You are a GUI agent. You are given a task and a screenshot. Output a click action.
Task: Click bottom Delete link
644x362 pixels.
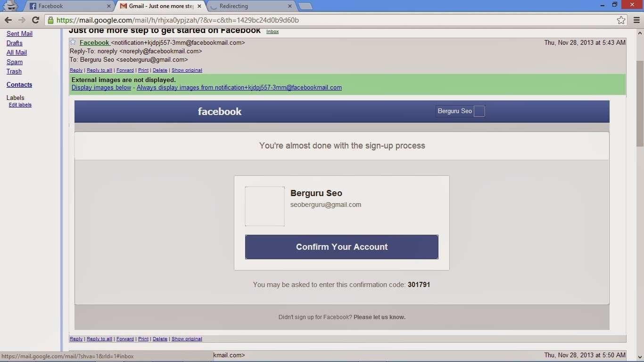[160, 338]
